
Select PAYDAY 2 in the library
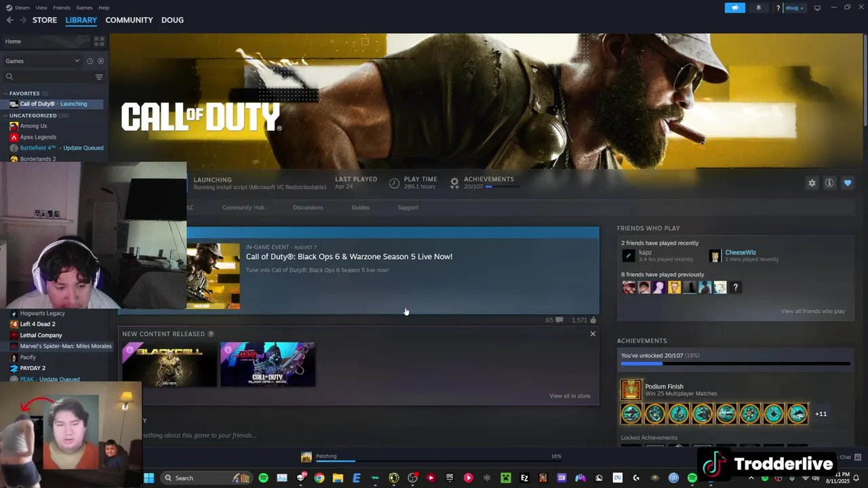[33, 368]
